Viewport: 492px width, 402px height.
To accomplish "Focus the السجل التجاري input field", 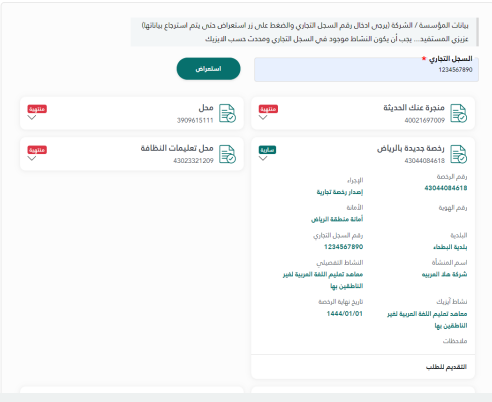I will pos(366,69).
